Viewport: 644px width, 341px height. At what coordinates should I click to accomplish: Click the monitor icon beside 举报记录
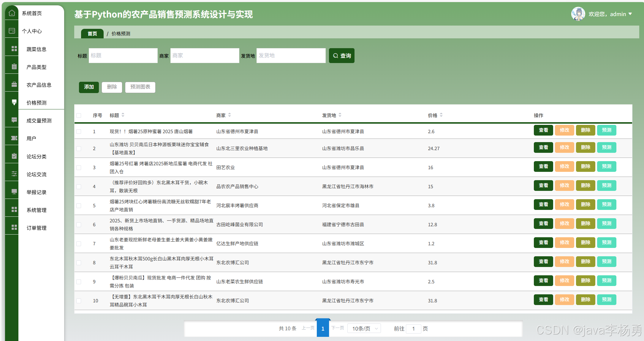click(14, 192)
